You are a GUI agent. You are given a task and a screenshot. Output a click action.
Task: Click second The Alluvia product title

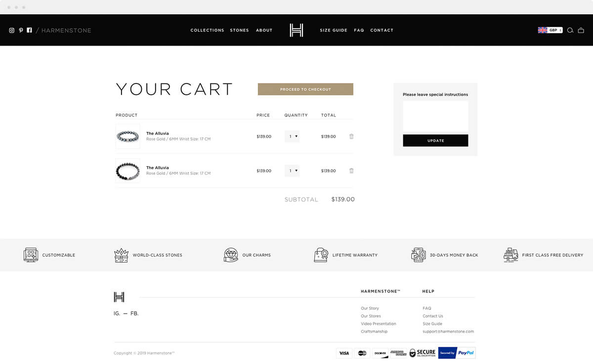[x=158, y=168]
